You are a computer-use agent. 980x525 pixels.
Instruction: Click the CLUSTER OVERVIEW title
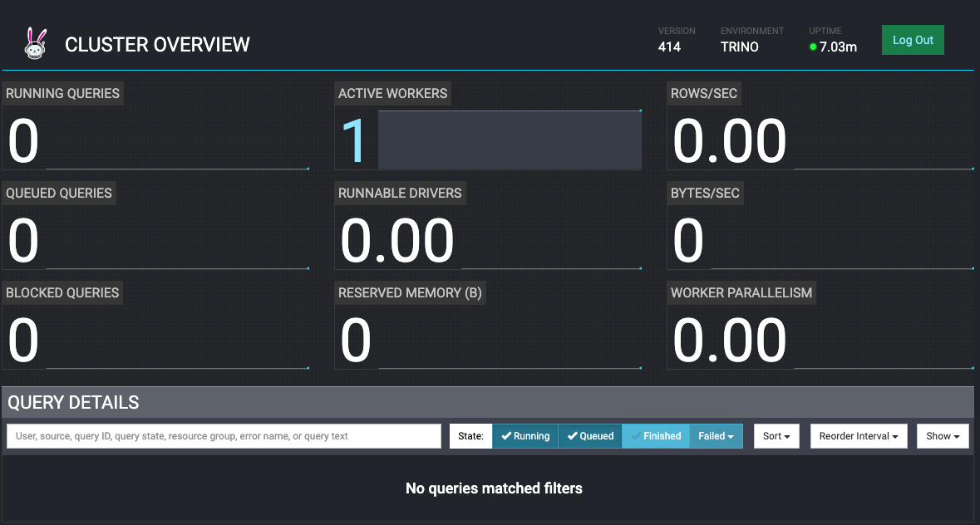tap(157, 44)
